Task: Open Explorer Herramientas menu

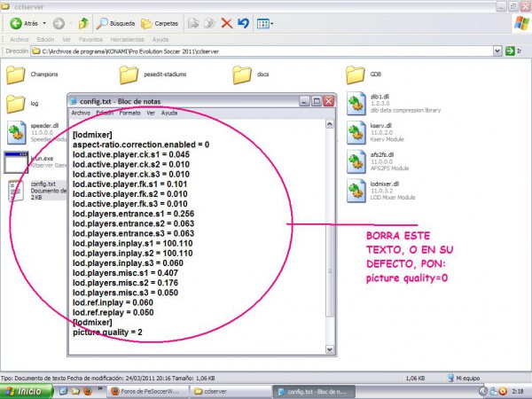Action: 127,39
